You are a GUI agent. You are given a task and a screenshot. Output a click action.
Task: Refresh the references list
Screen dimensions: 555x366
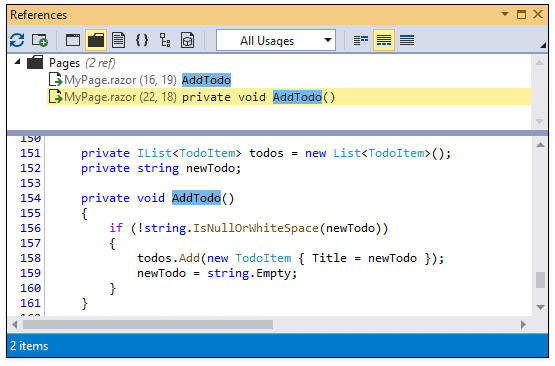pos(17,40)
